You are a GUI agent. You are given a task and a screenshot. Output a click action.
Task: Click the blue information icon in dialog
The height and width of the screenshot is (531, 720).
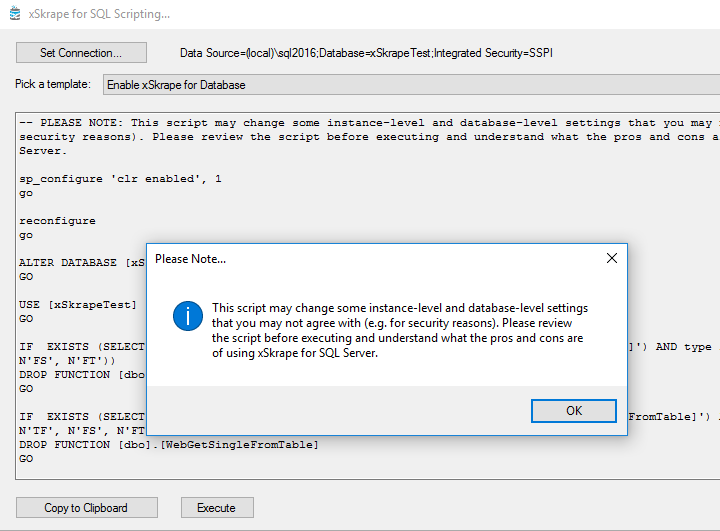pyautogui.click(x=188, y=316)
